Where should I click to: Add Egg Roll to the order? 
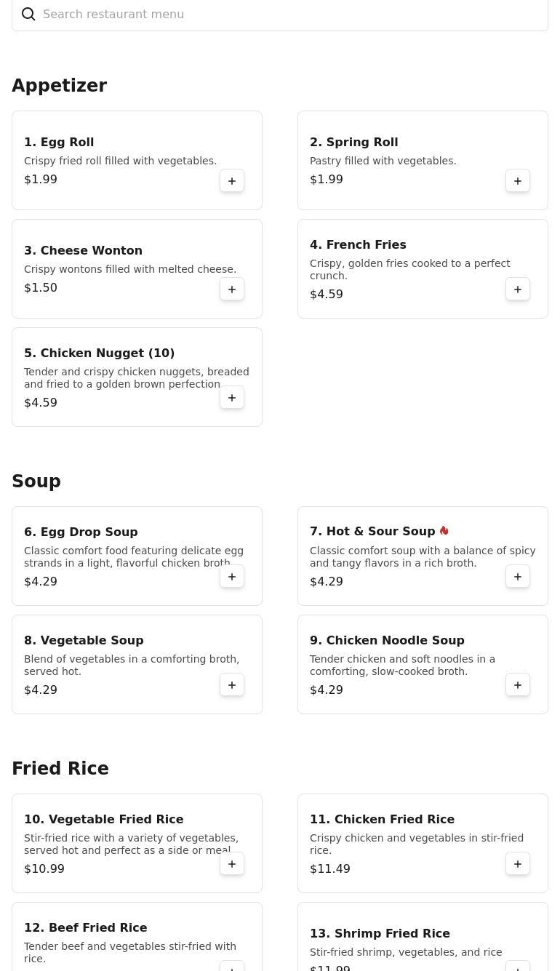coord(232,181)
